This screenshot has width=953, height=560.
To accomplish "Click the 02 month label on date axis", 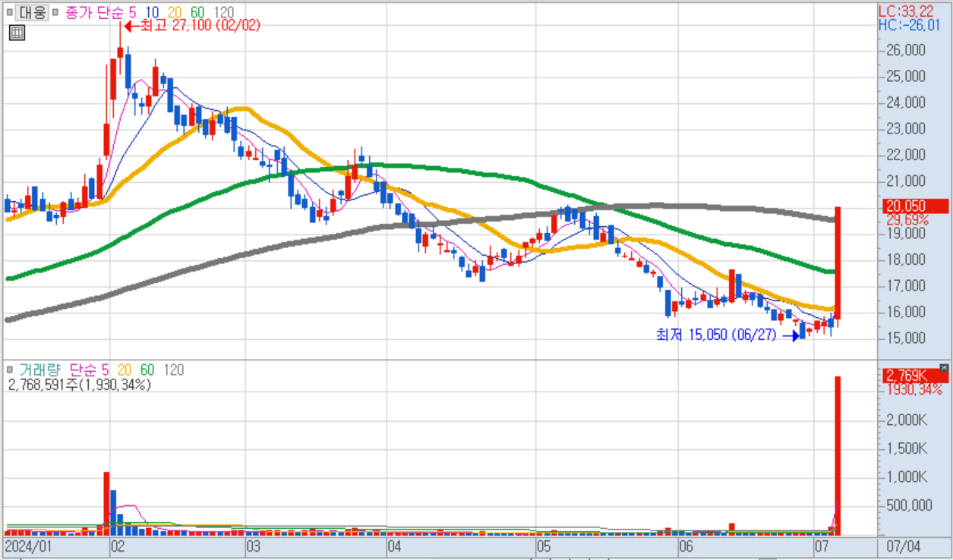I will pyautogui.click(x=118, y=547).
